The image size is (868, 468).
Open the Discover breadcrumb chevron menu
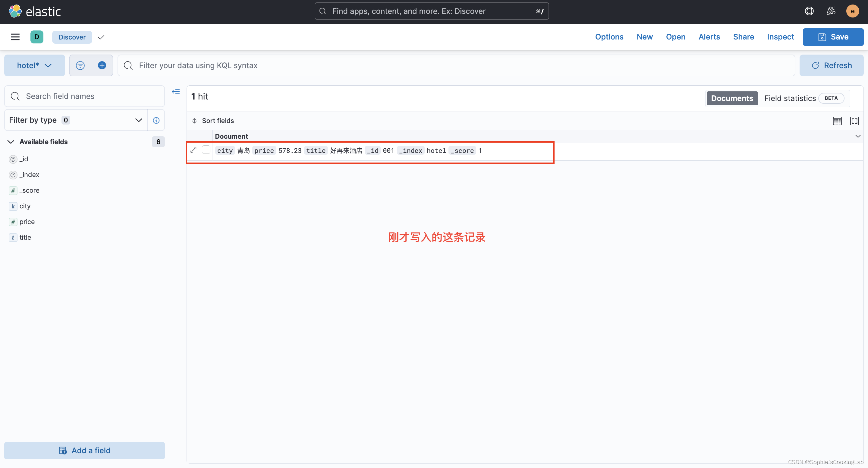click(101, 37)
